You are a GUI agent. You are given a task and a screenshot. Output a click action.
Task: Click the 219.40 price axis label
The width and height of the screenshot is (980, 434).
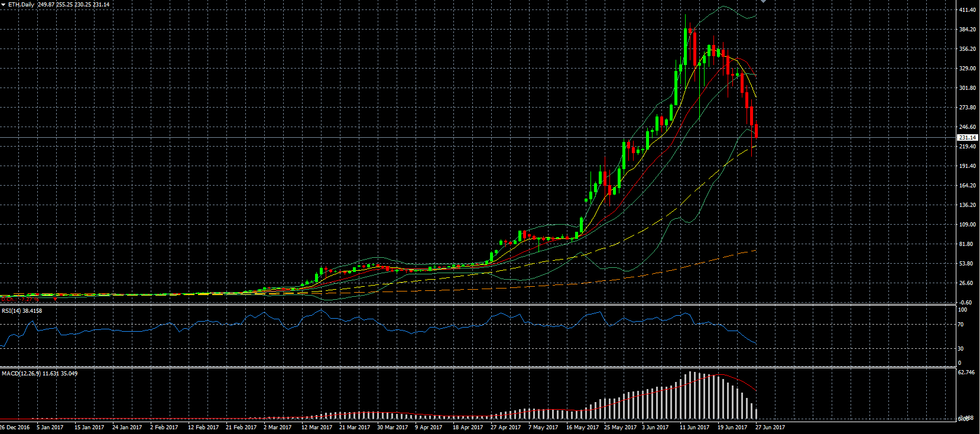tap(968, 147)
